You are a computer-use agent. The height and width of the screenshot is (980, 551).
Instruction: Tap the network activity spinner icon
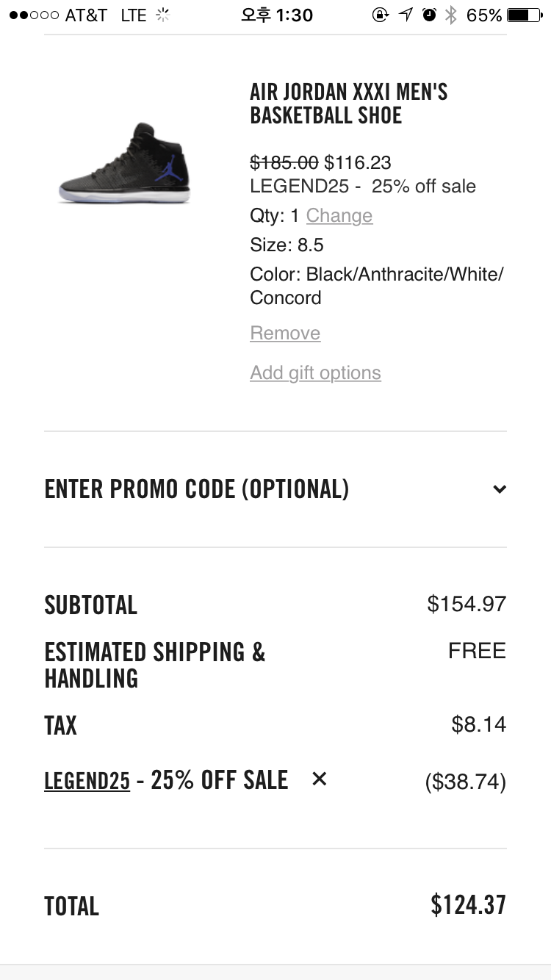pyautogui.click(x=163, y=15)
